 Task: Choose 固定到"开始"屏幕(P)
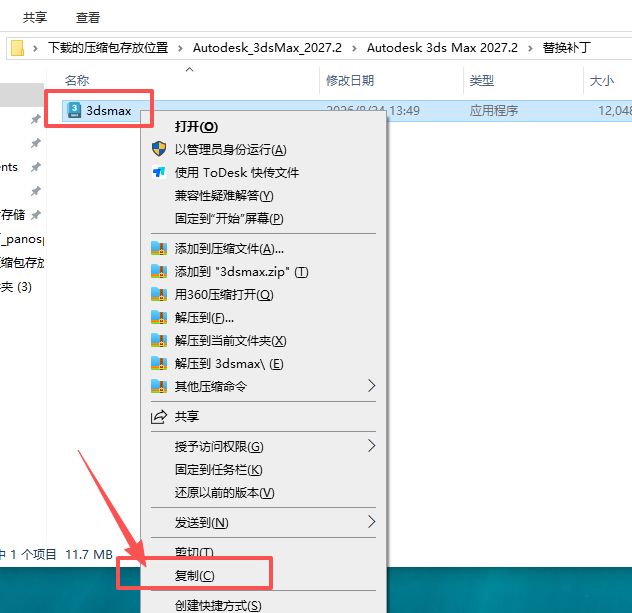[263, 218]
